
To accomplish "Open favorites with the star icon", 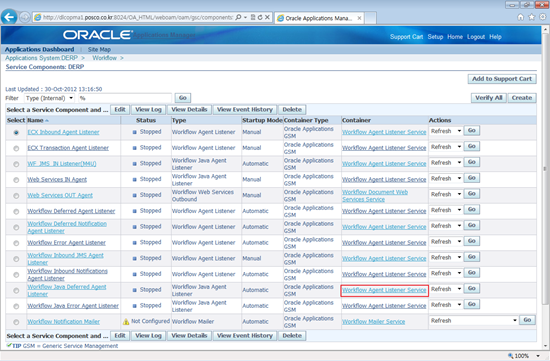I will coord(532,17).
